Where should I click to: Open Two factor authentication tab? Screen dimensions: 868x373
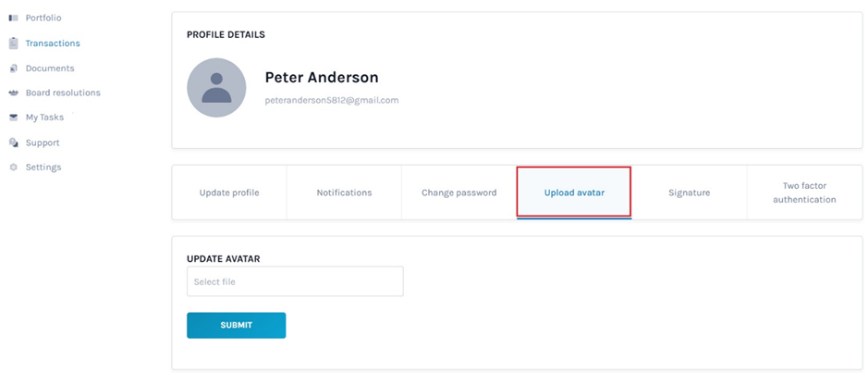pos(804,193)
